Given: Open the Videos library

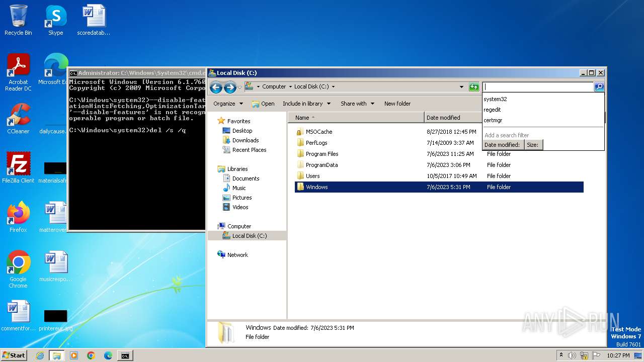Looking at the screenshot, I should coord(240,207).
